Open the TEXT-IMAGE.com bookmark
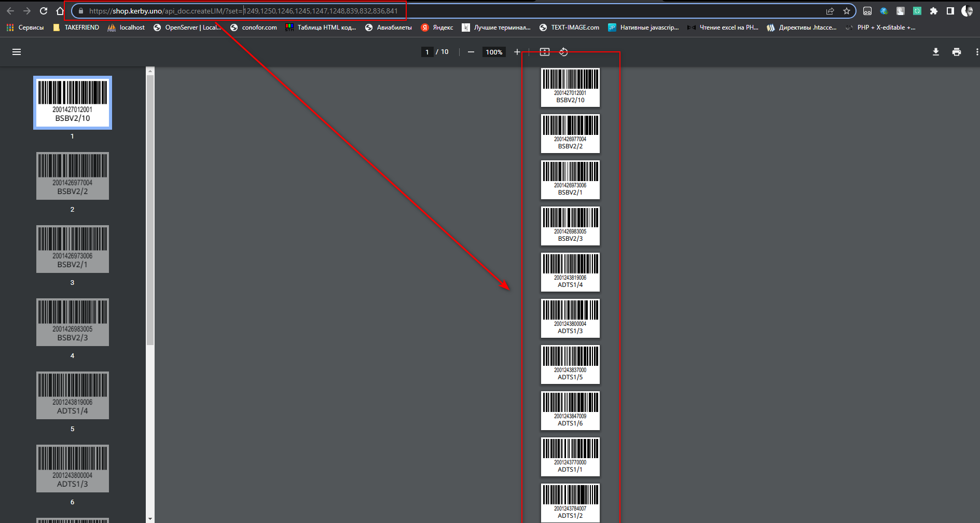The image size is (980, 523). tap(569, 27)
